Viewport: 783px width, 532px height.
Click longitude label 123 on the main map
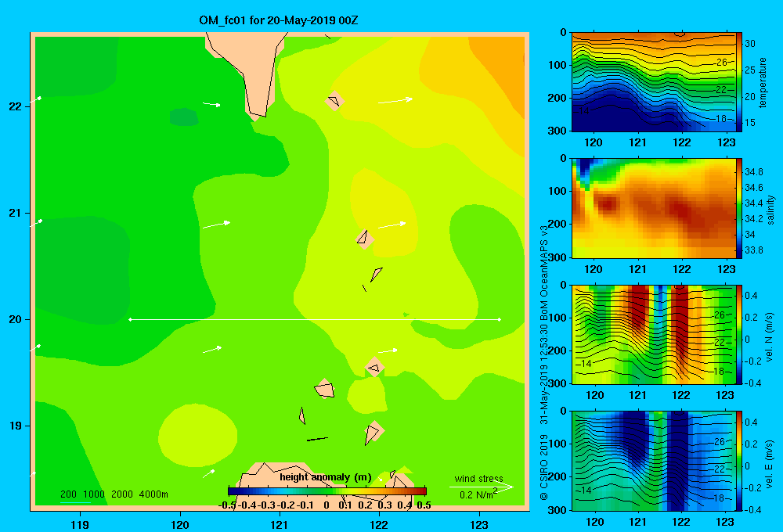[x=479, y=524]
